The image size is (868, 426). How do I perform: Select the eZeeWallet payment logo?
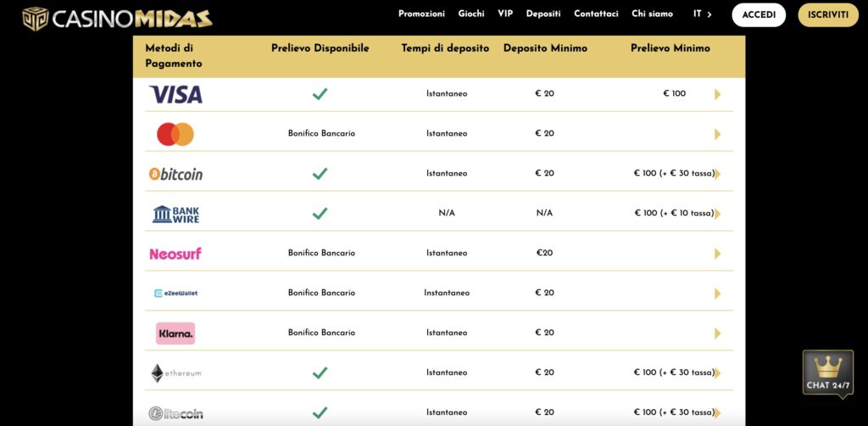point(175,293)
